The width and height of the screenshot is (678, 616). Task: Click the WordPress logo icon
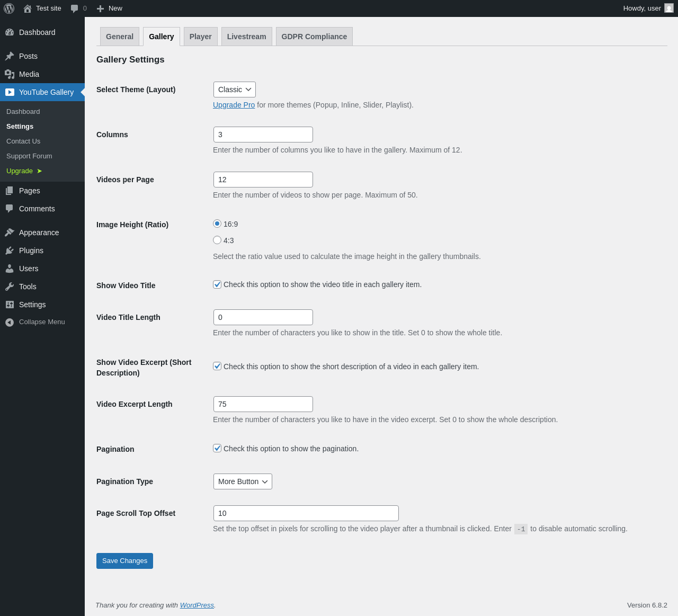(9, 8)
